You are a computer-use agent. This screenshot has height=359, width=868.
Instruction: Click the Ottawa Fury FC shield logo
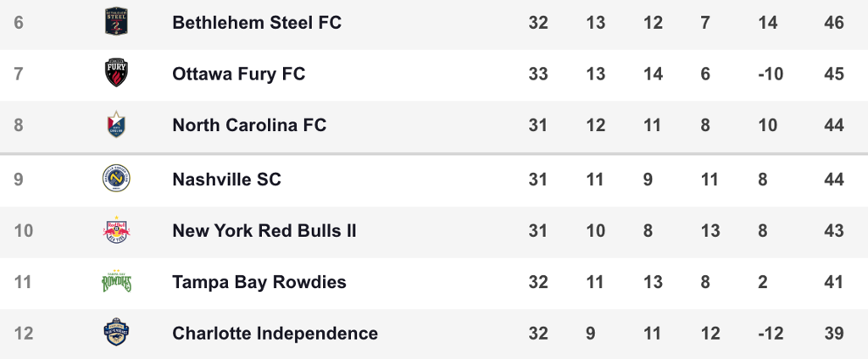(115, 74)
